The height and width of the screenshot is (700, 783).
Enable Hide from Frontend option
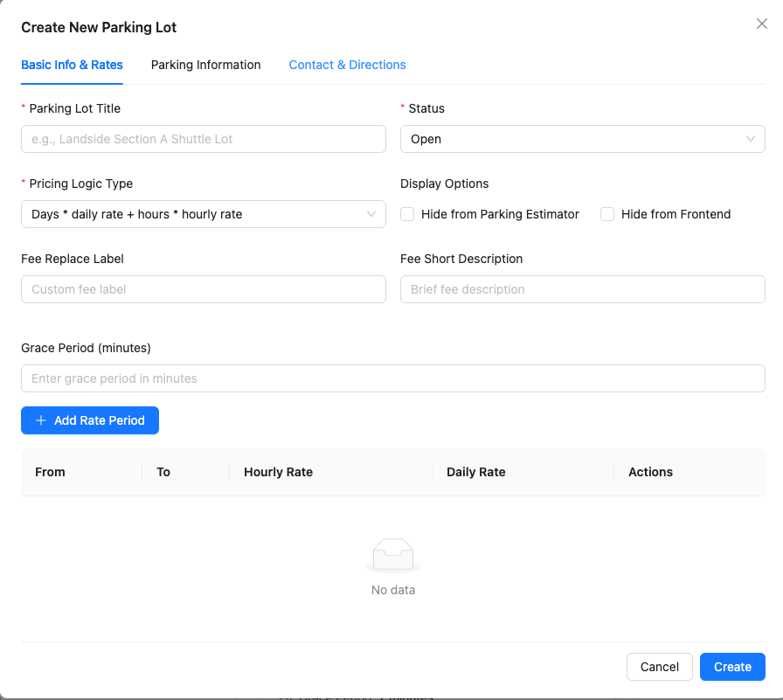click(x=607, y=214)
